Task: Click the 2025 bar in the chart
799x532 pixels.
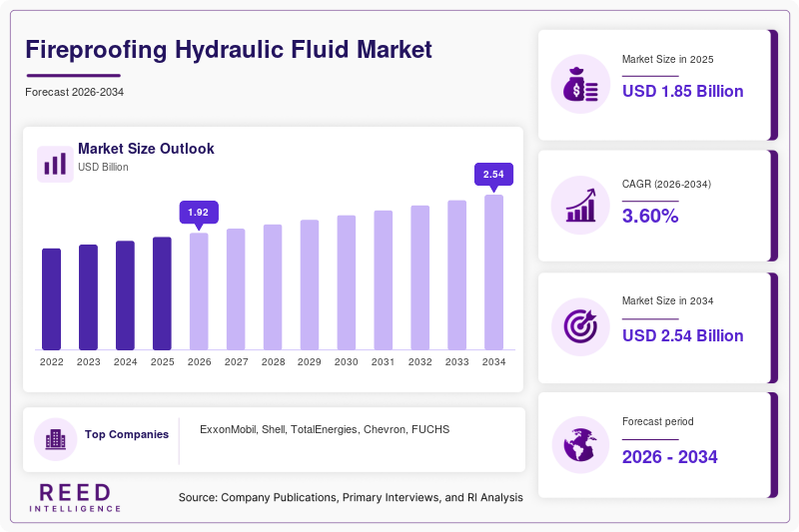Action: click(x=162, y=293)
